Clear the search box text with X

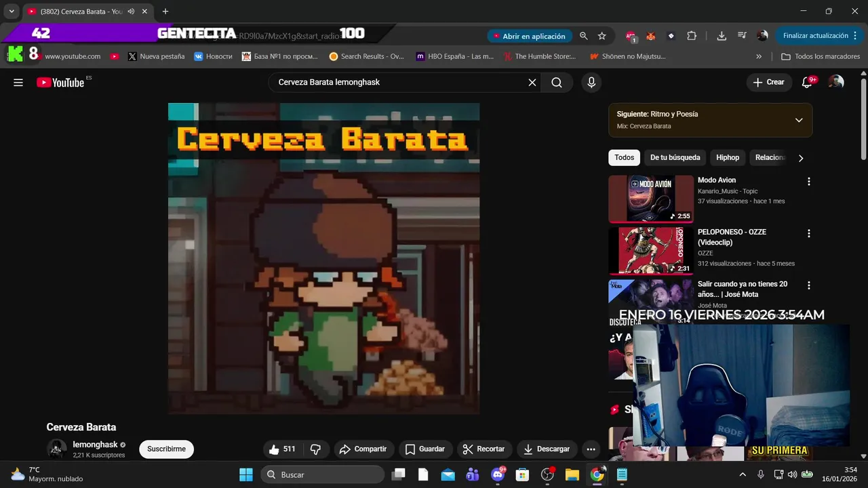(x=532, y=83)
